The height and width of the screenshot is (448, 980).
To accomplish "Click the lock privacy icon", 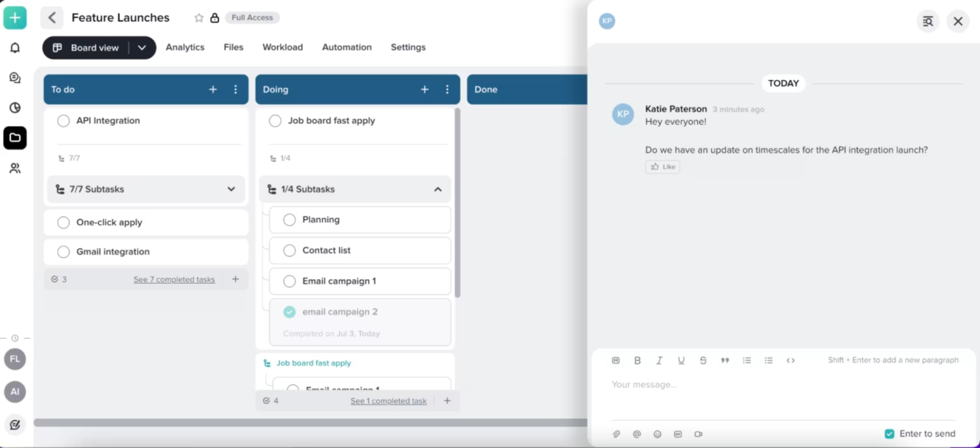I will [x=215, y=18].
